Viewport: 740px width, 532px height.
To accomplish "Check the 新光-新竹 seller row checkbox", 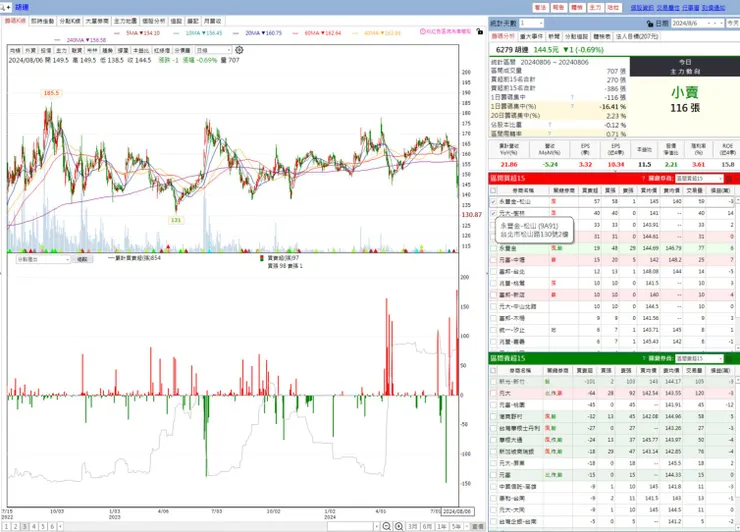I will 493,381.
